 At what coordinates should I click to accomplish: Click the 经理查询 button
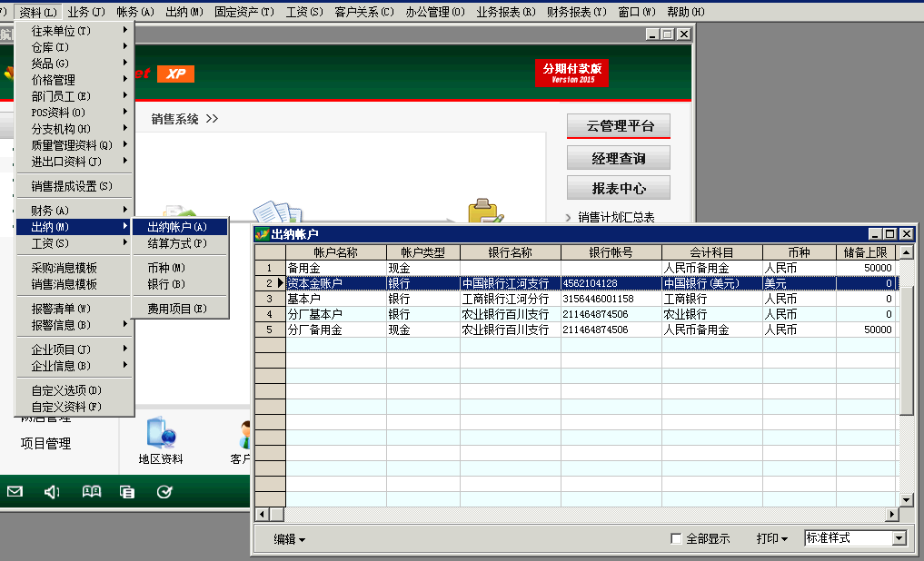[619, 158]
